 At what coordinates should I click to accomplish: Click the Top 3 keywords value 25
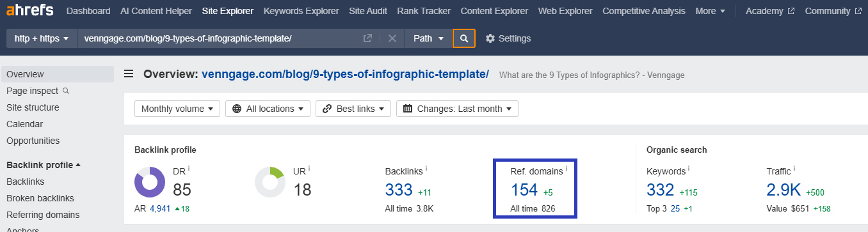click(675, 208)
